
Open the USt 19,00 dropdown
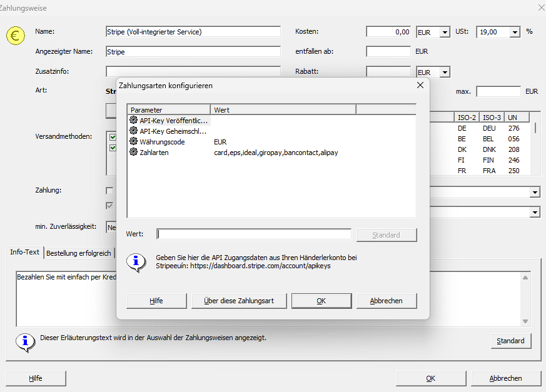(x=515, y=33)
